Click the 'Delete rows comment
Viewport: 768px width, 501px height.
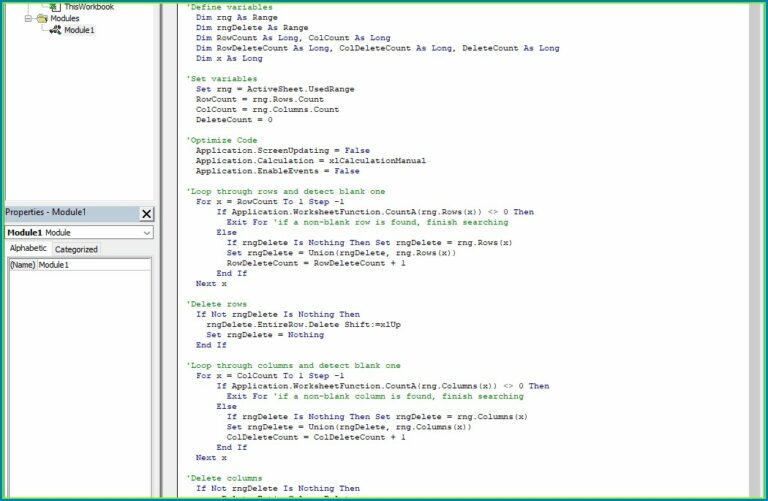pos(216,304)
